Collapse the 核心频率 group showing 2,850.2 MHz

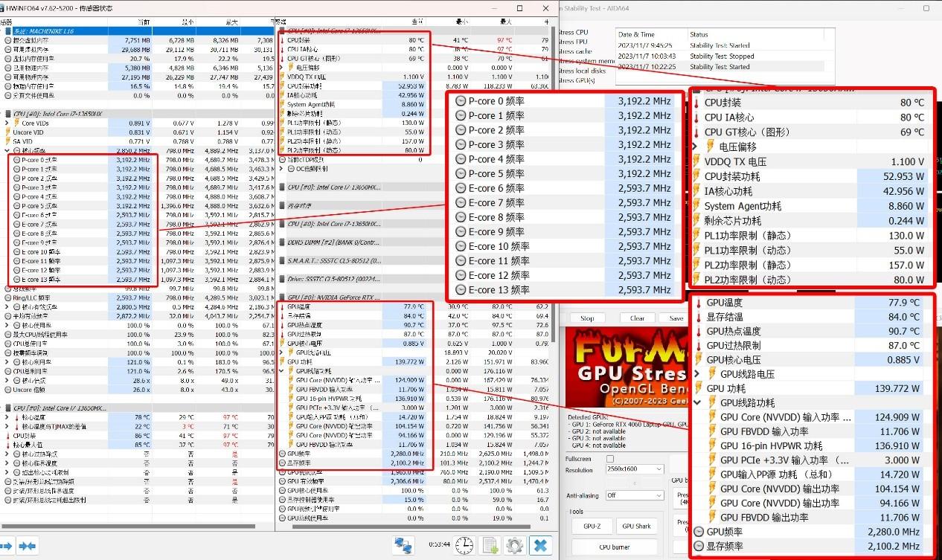8,150
